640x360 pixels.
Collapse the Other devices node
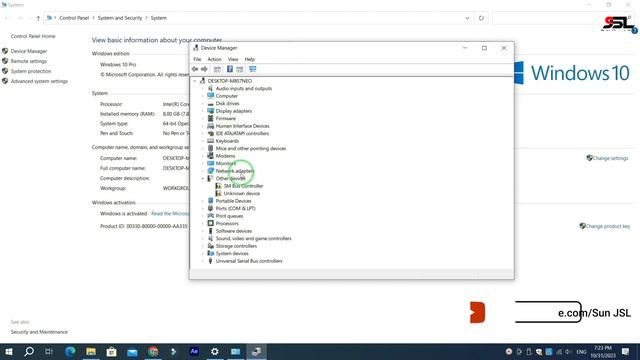click(203, 178)
